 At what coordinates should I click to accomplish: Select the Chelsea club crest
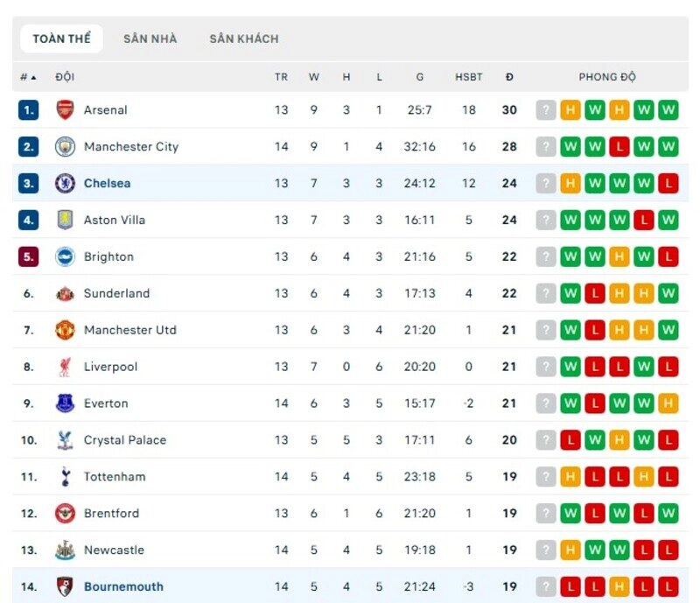tap(63, 184)
